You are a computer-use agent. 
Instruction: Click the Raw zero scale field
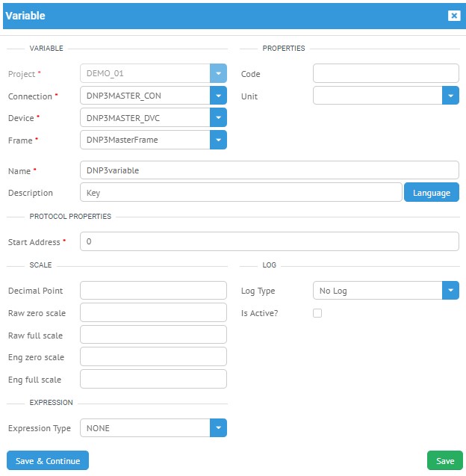[153, 312]
